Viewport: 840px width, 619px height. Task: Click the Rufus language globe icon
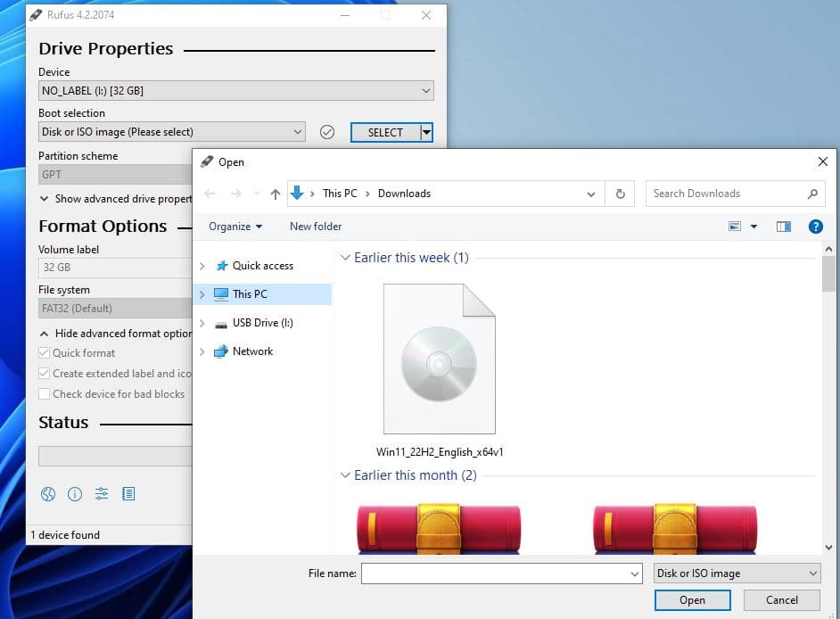[x=48, y=494]
